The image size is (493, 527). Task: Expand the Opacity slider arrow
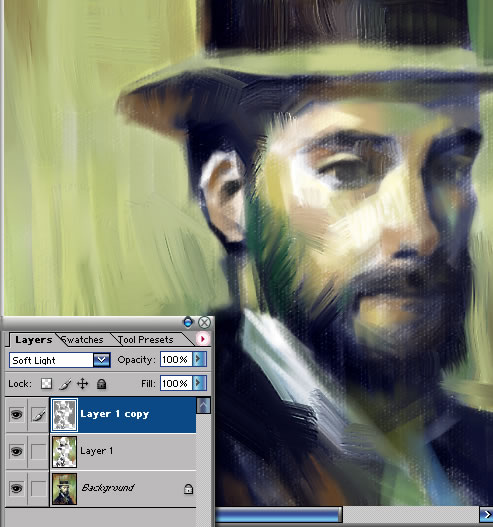200,359
